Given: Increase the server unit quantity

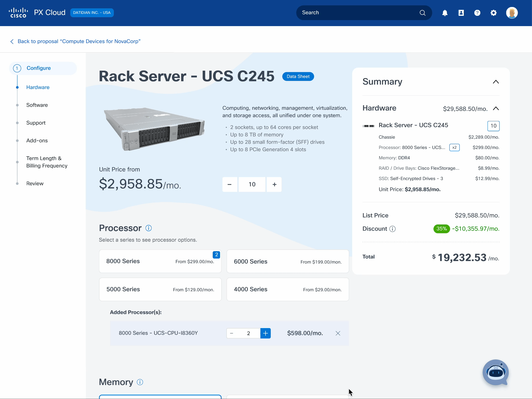Looking at the screenshot, I should [274, 184].
